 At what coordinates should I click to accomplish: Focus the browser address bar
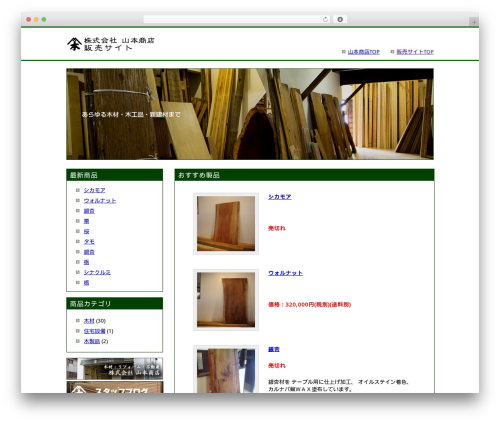[x=237, y=19]
